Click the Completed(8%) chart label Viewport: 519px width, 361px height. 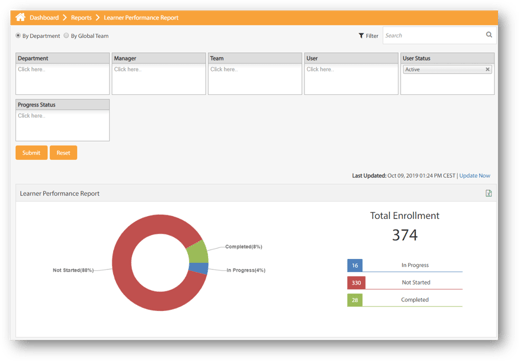point(244,247)
